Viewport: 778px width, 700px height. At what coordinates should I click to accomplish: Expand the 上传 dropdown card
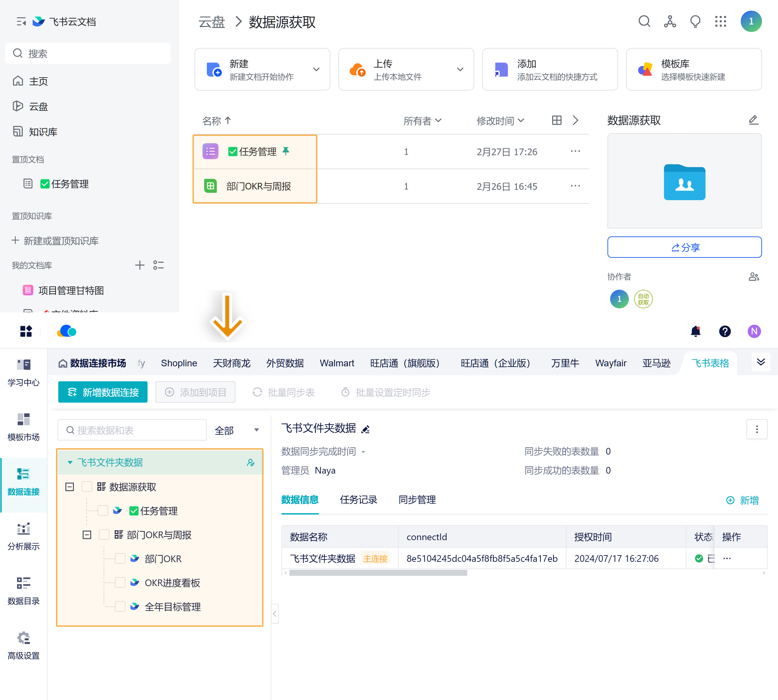460,69
